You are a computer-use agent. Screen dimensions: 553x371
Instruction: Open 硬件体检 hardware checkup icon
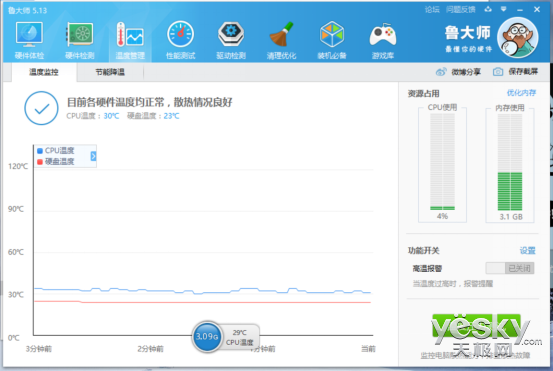coord(29,40)
